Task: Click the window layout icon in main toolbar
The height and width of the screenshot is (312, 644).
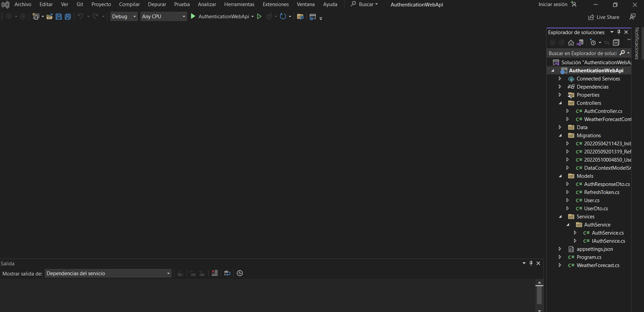Action: coord(313,17)
